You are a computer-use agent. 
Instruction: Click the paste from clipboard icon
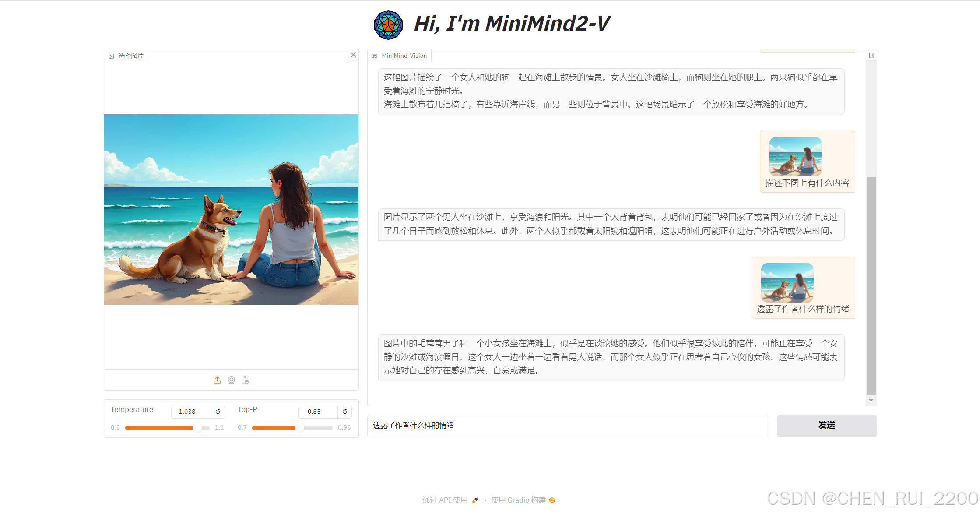(x=246, y=380)
